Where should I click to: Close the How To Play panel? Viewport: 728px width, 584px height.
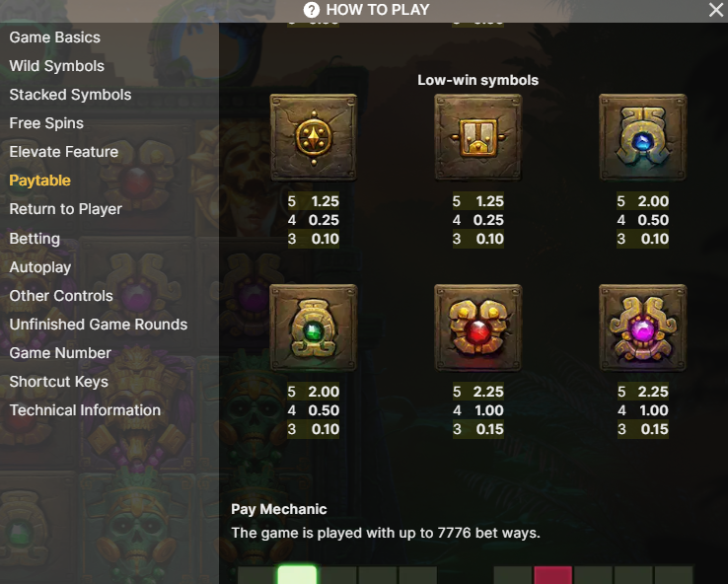tap(716, 10)
